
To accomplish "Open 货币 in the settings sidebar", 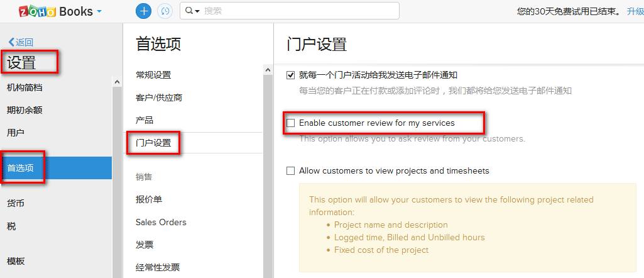I will pyautogui.click(x=16, y=204).
